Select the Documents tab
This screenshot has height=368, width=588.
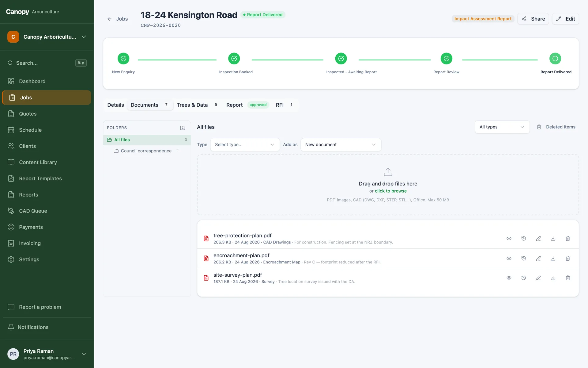click(x=150, y=105)
